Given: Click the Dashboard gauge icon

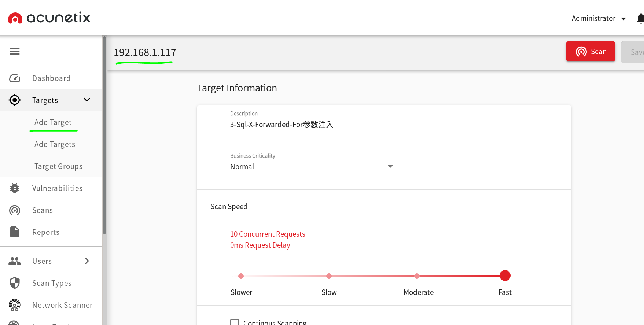Looking at the screenshot, I should [x=15, y=78].
